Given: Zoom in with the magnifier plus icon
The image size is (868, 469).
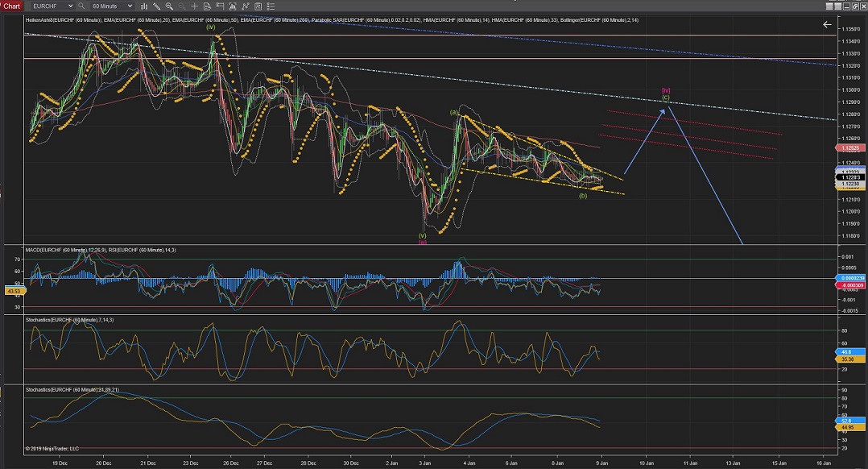Looking at the screenshot, I should click(169, 6).
